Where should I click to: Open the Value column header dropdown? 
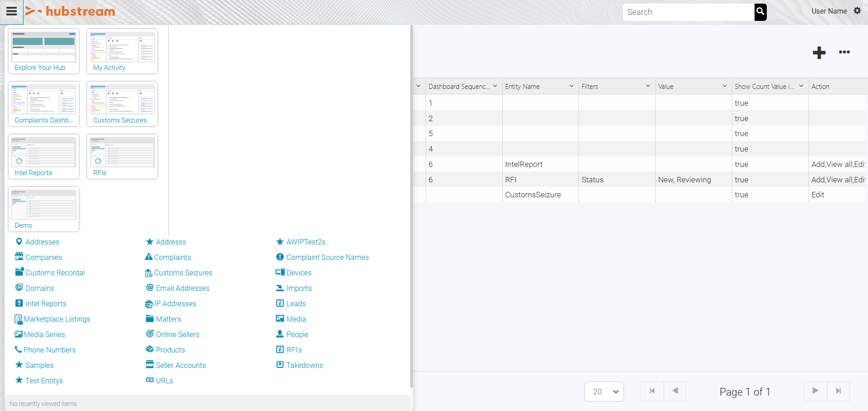click(725, 86)
